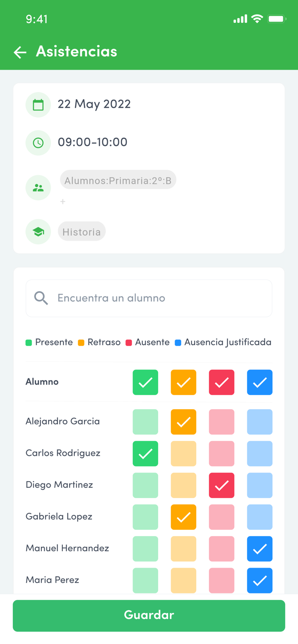Viewport: 298px width, 644px height.
Task: Select the graduation cap subject icon
Action: (x=38, y=231)
